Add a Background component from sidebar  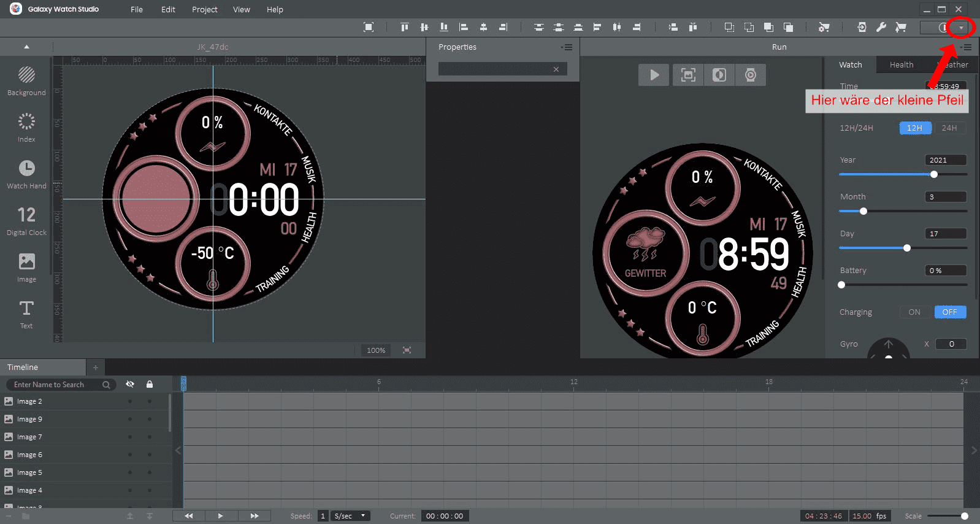[26, 81]
